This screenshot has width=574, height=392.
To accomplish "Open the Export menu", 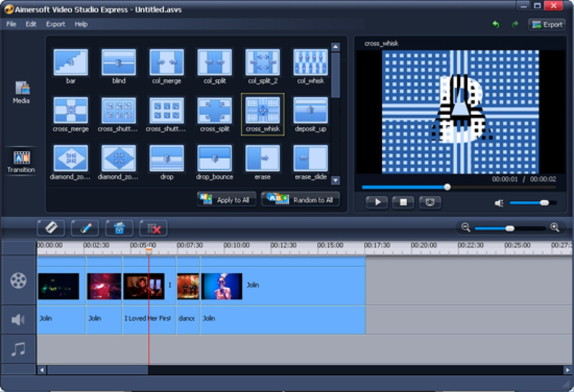I will click(x=55, y=24).
